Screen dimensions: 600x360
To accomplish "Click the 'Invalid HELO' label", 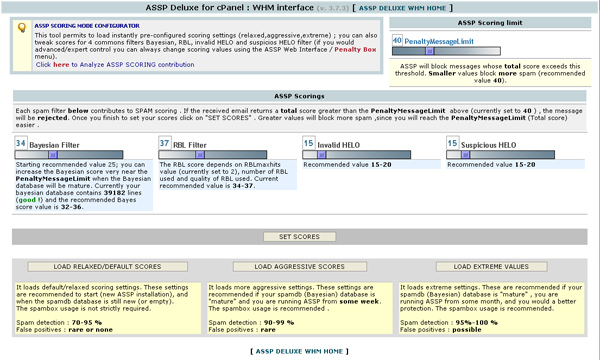I will 339,145.
